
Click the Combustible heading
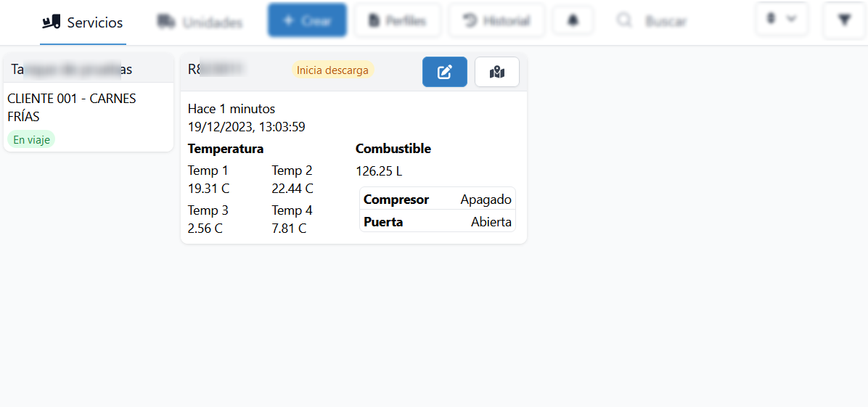pos(393,149)
